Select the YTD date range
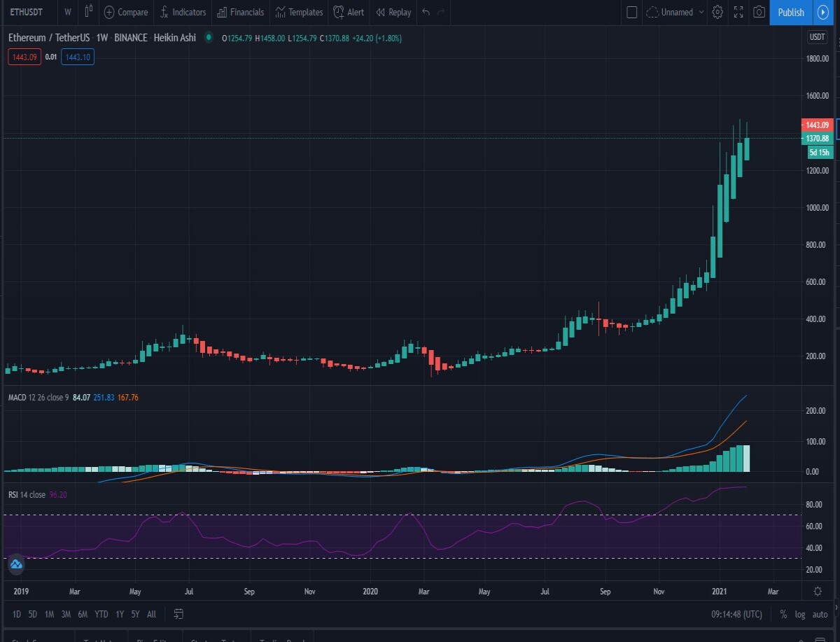This screenshot has width=840, height=642. [101, 614]
